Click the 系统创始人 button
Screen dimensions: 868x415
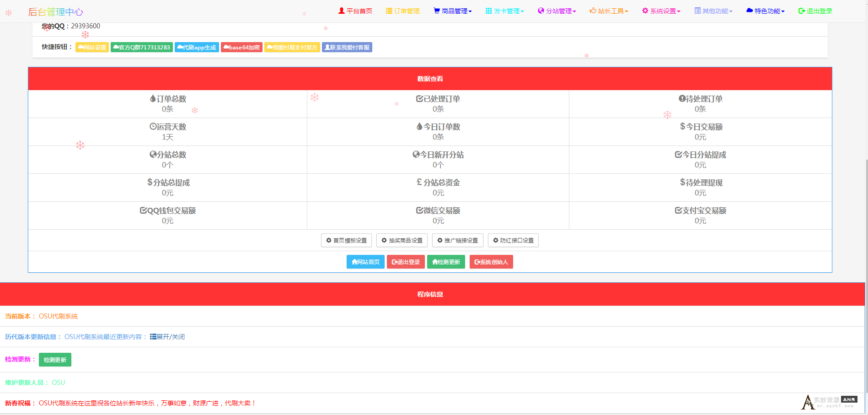491,262
